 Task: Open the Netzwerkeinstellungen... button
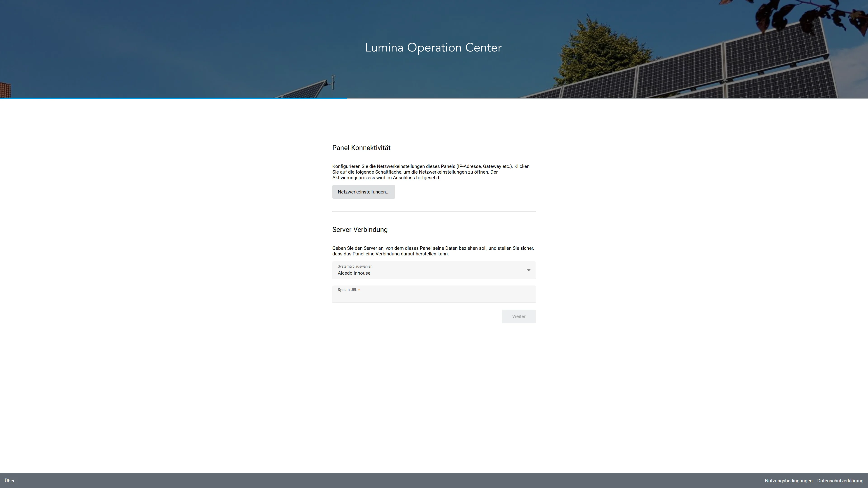pos(363,192)
